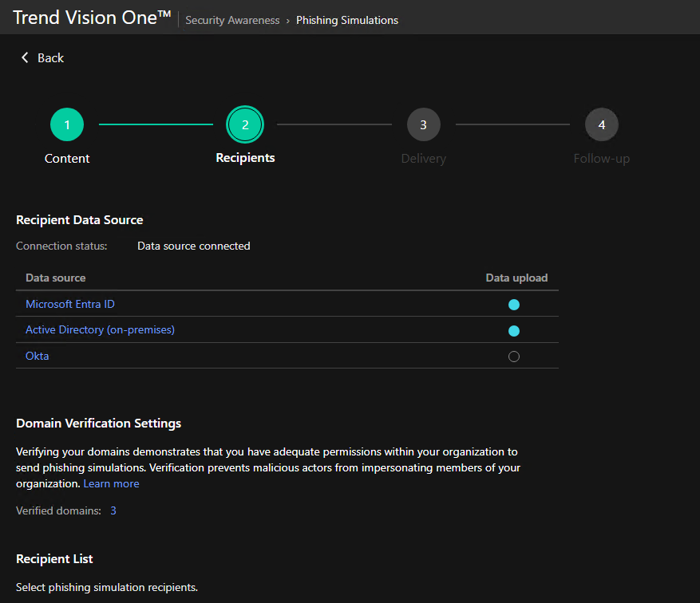Open Active Directory (on-premises) data source
The image size is (700, 603).
click(100, 329)
